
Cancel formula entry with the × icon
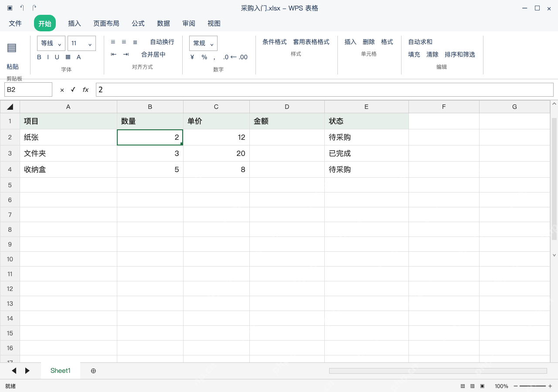coord(62,90)
